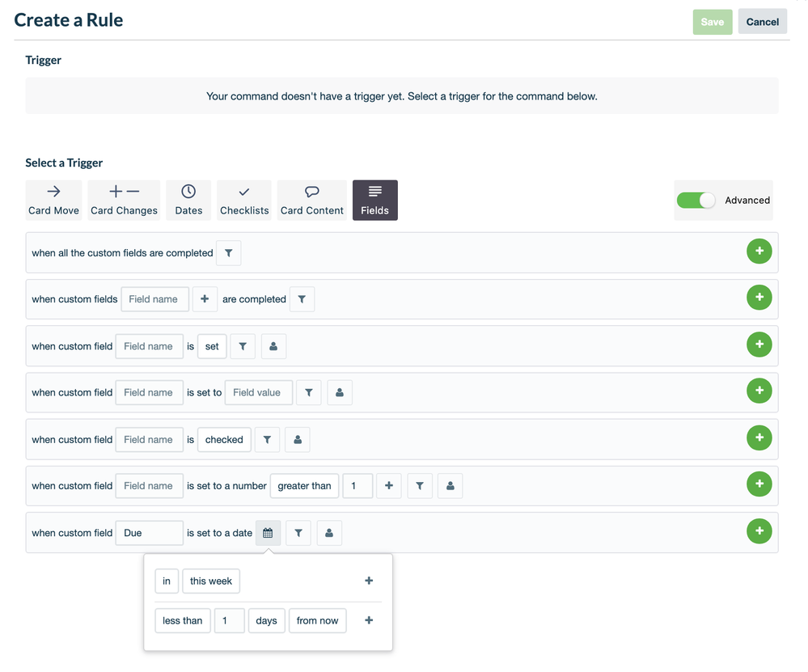Image resolution: width=808 pixels, height=672 pixels.
Task: Open the Card Content trigger tab
Action: (311, 201)
